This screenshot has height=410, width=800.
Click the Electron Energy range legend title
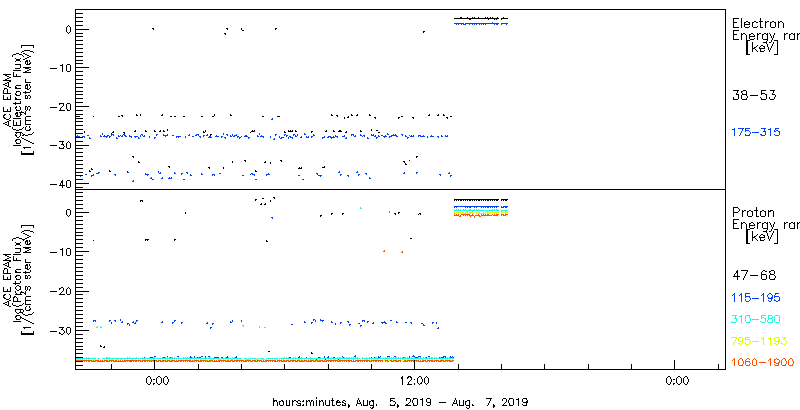tap(765, 36)
